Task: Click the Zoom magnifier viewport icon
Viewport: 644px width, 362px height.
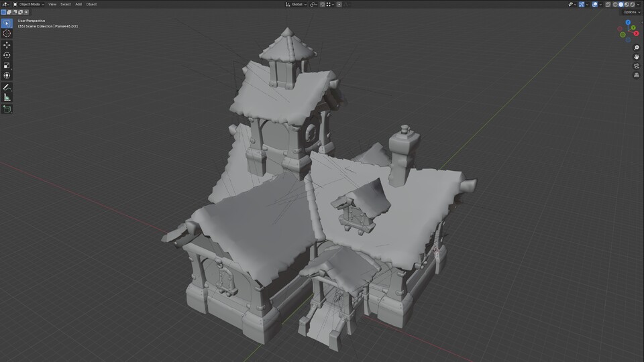Action: tap(636, 48)
